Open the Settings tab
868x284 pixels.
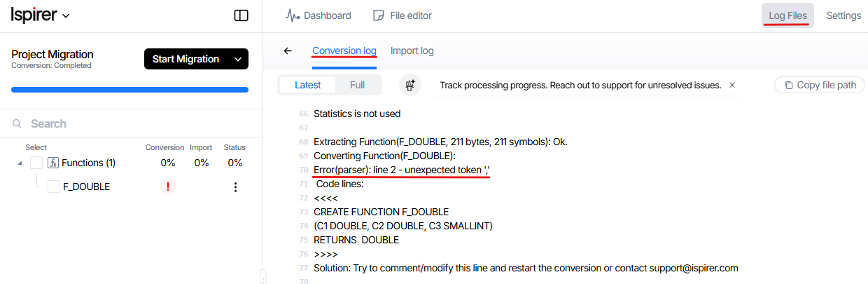pos(843,15)
